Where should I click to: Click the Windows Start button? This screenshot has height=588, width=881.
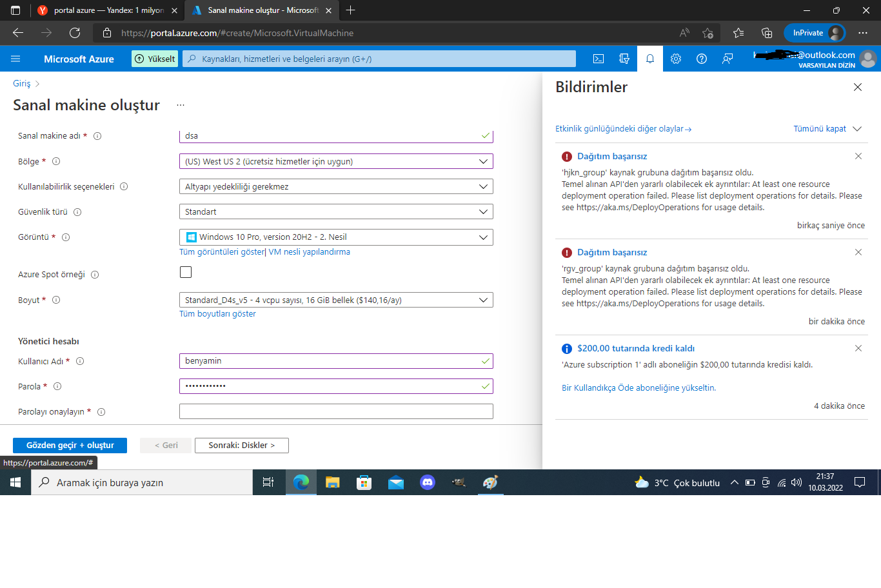tap(15, 482)
